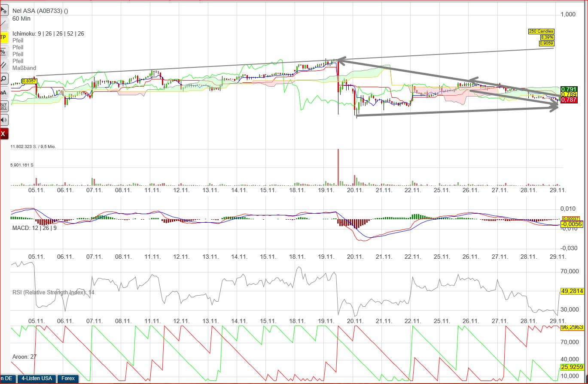Viewport: 588px width, 384px height.
Task: Click the 5.901.161 S volume label
Action: 22,165
